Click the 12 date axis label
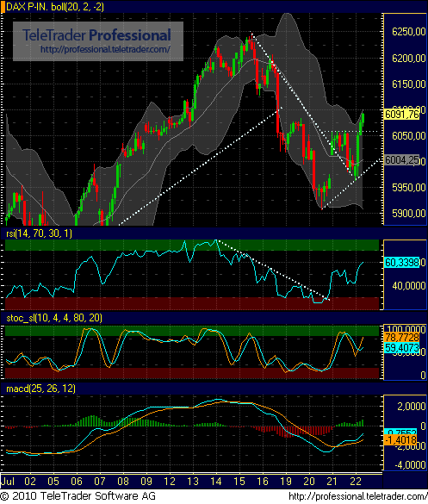This screenshot has width=428, height=504. 170,482
